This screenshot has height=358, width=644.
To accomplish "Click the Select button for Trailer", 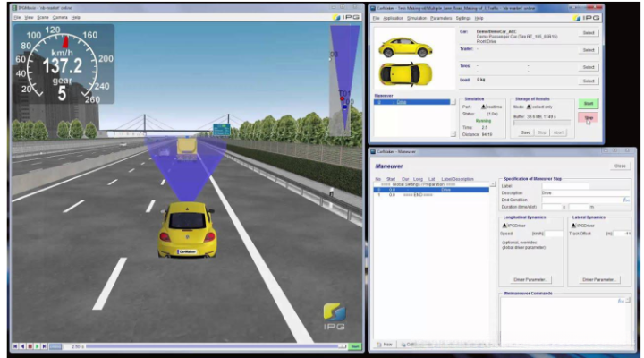I will click(589, 50).
